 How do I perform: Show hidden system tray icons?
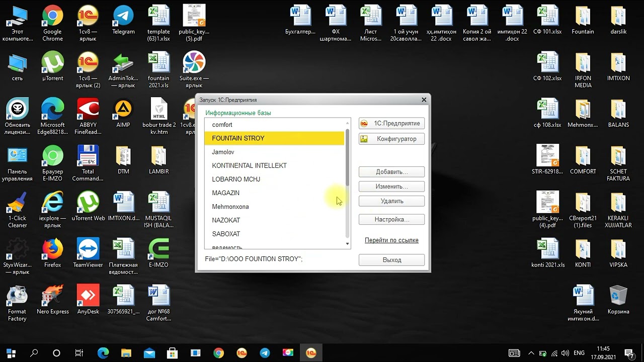click(x=530, y=353)
